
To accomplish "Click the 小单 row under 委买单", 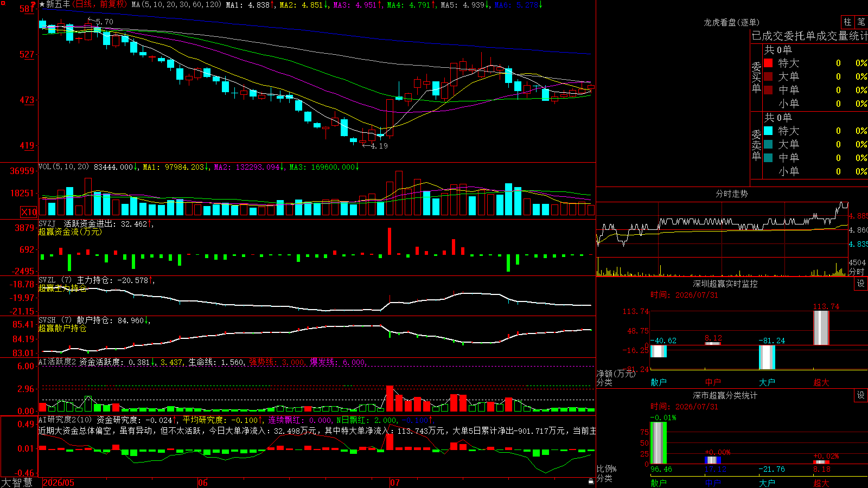I will (x=815, y=104).
